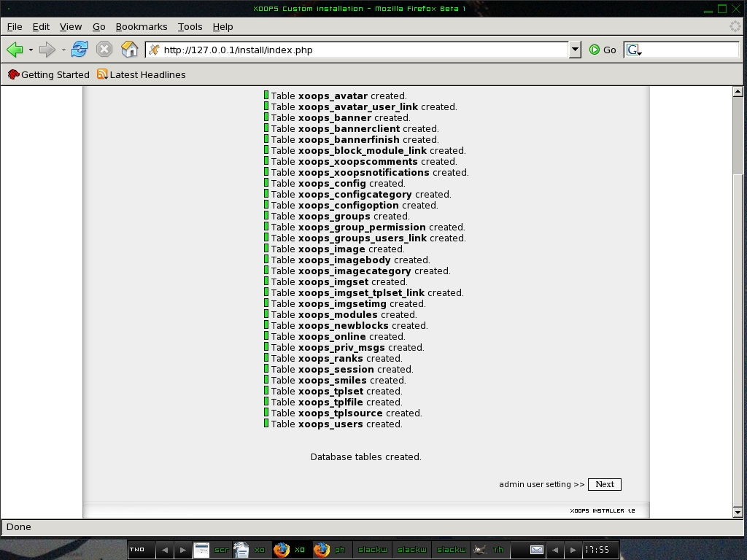747x560 pixels.
Task: Click the page scrollbar down arrow
Action: pyautogui.click(x=738, y=512)
